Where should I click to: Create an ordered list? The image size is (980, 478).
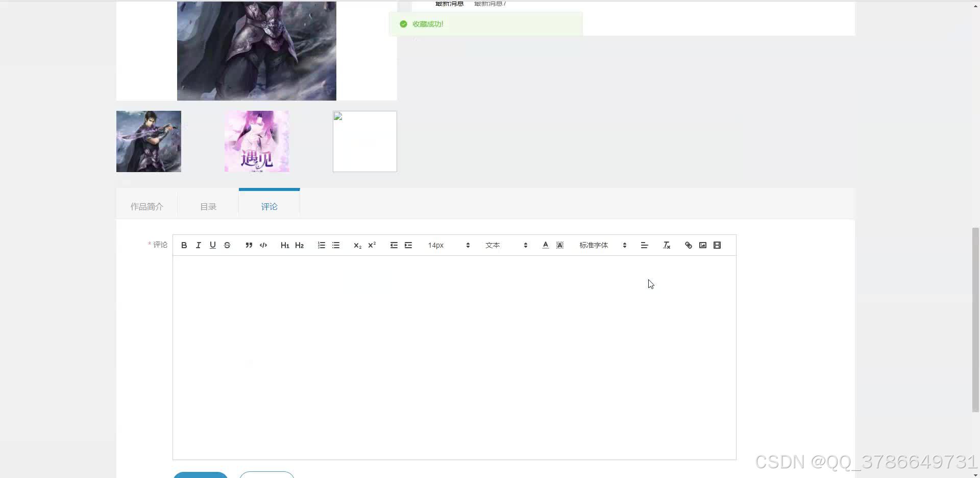322,245
